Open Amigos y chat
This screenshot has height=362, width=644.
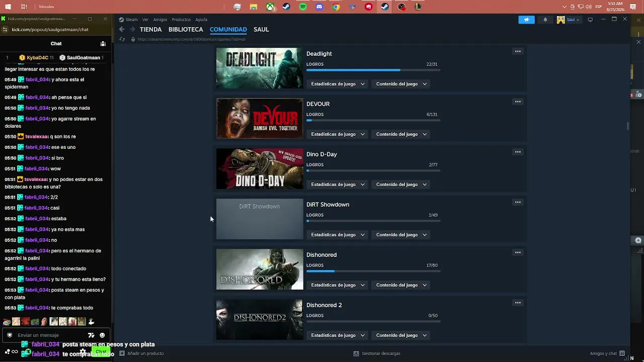coord(607,353)
